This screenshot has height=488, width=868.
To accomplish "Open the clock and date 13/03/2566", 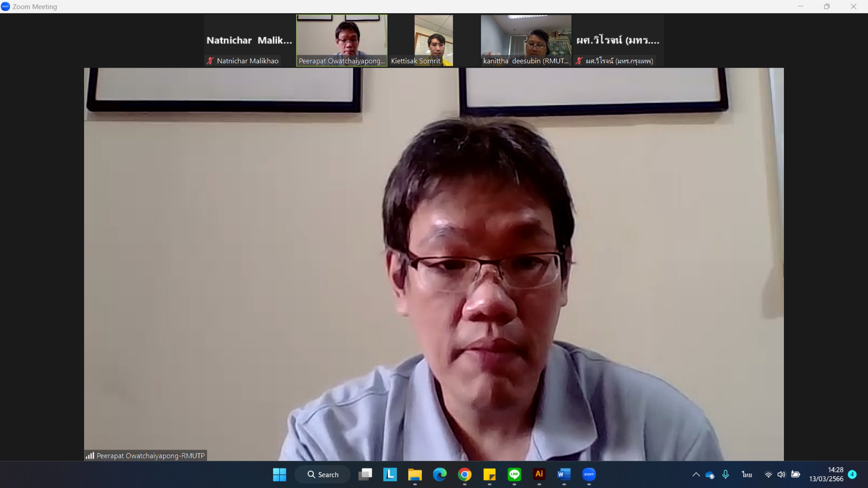I will point(826,474).
